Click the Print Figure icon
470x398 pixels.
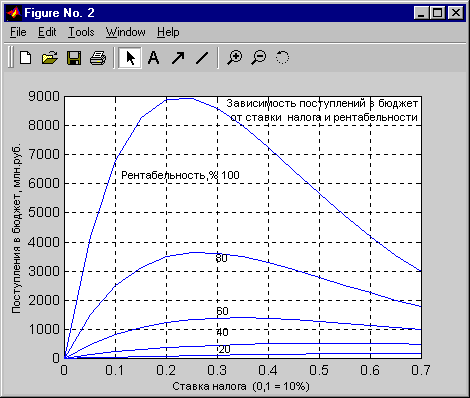point(98,58)
